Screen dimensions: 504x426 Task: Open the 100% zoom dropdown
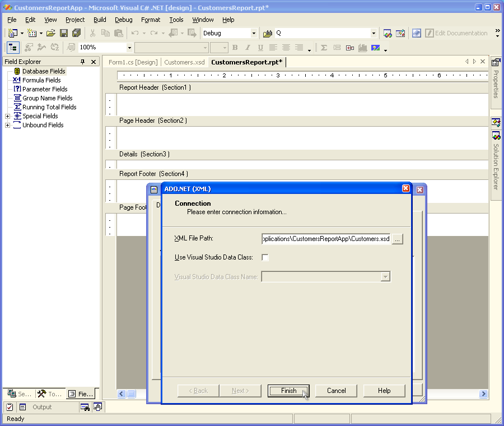[129, 48]
